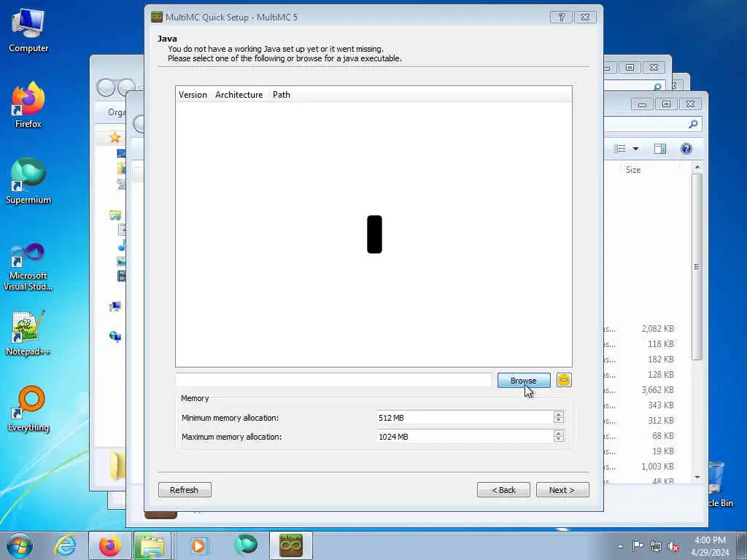This screenshot has width=747, height=560.
Task: Click the Maximum memory allocation spinner arrows
Action: 558,437
